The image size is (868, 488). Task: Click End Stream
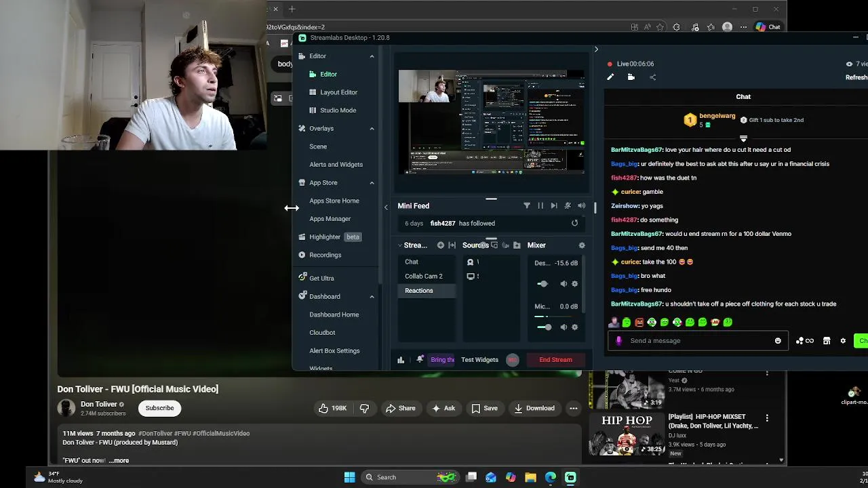pos(555,360)
